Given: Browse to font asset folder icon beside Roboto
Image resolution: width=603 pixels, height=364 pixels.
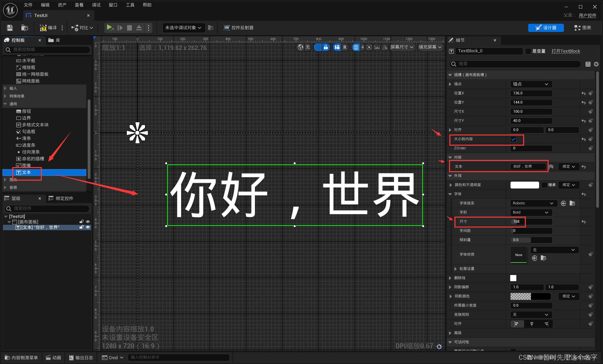Looking at the screenshot, I should [572, 203].
